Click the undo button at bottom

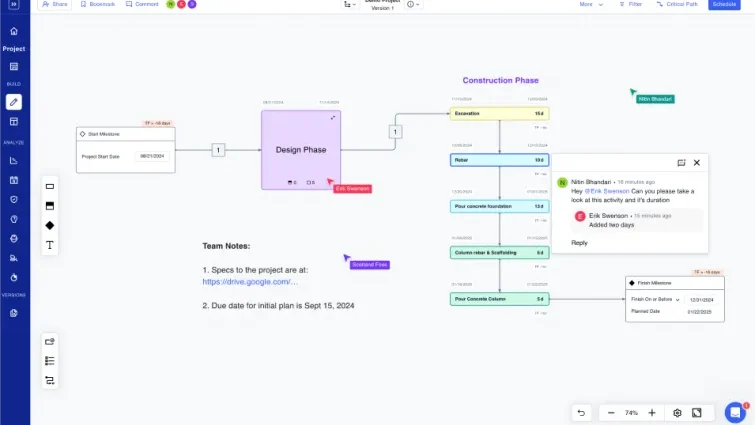(x=581, y=412)
